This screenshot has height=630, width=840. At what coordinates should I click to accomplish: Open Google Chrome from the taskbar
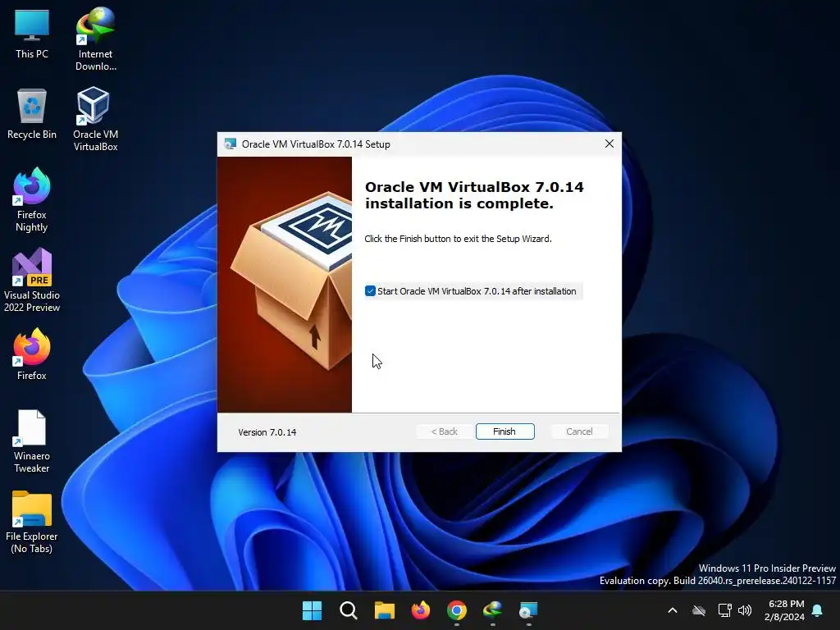click(456, 610)
